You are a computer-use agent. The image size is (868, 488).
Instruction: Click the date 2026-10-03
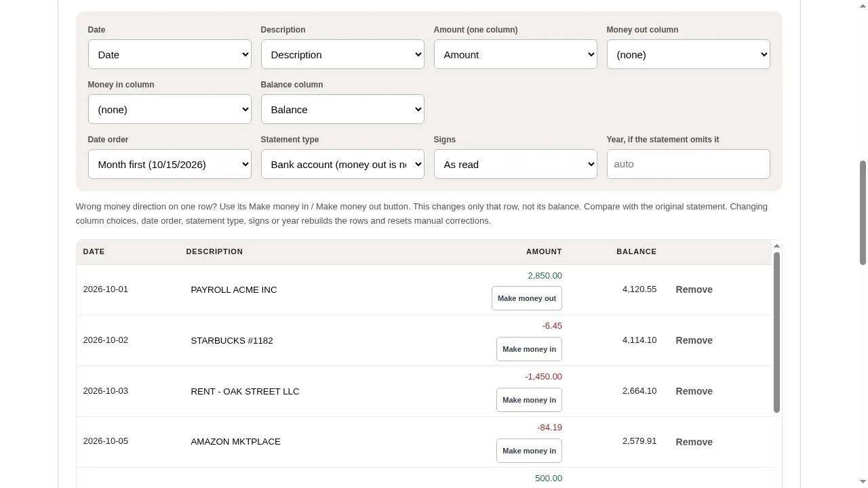click(105, 391)
